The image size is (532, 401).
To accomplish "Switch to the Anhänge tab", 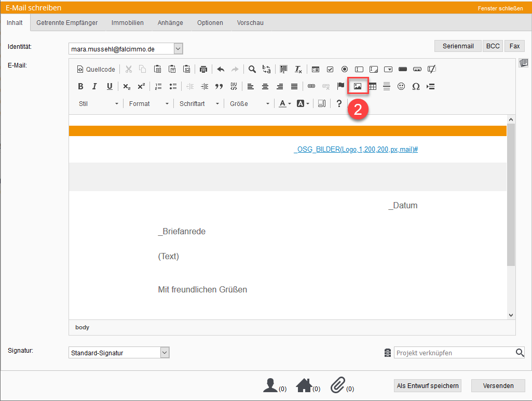I will pos(170,23).
